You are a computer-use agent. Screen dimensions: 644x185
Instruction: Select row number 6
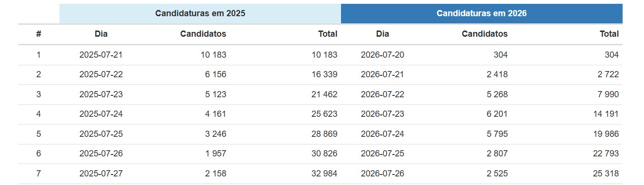click(39, 154)
